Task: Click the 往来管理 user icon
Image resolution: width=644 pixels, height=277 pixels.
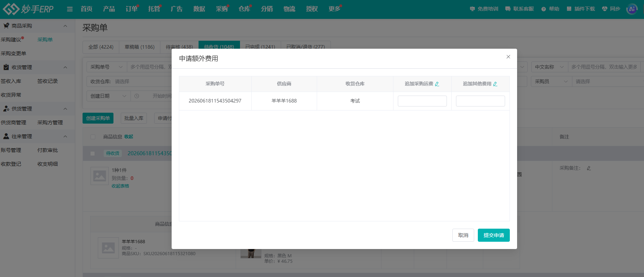Action: tap(6, 136)
